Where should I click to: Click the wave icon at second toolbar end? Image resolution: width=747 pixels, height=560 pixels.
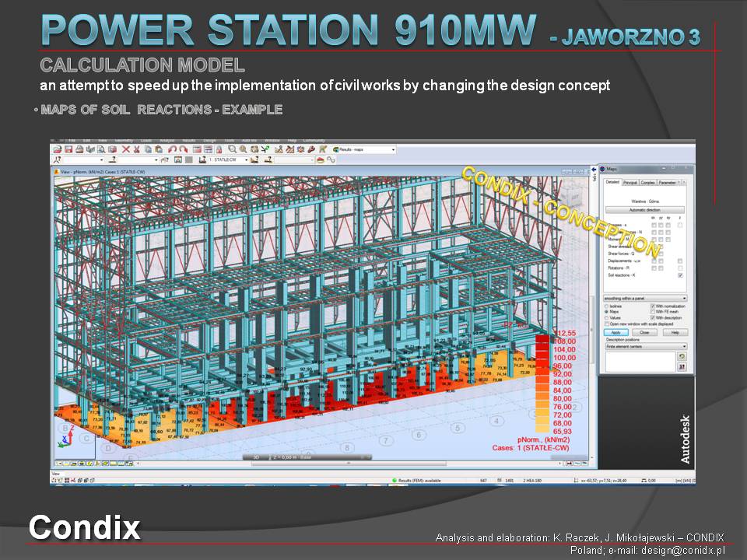[x=331, y=160]
